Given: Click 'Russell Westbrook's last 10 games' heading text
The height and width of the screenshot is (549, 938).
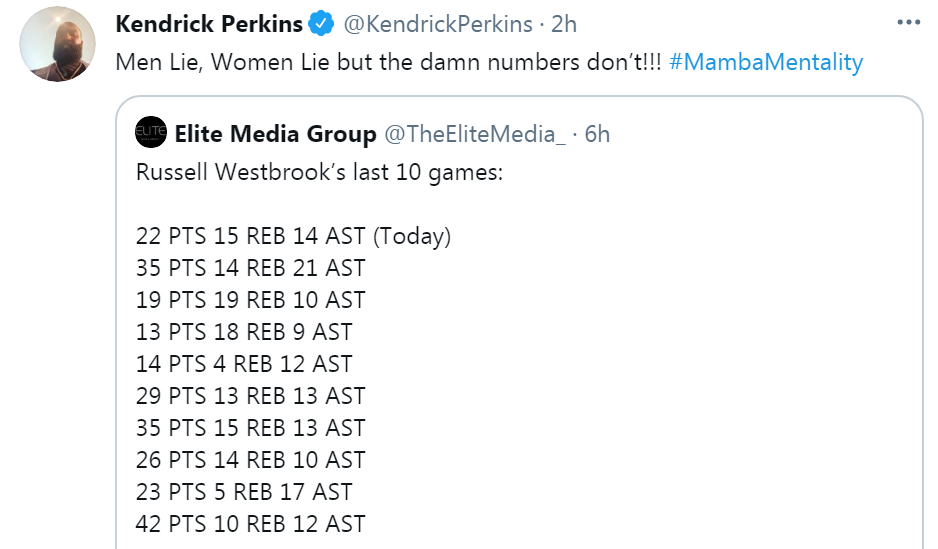Looking at the screenshot, I should pyautogui.click(x=319, y=172).
